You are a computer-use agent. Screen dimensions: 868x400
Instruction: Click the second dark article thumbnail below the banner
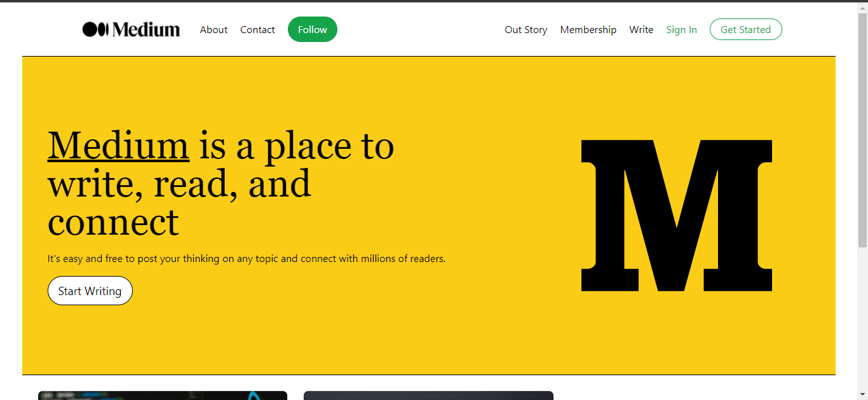coord(428,396)
